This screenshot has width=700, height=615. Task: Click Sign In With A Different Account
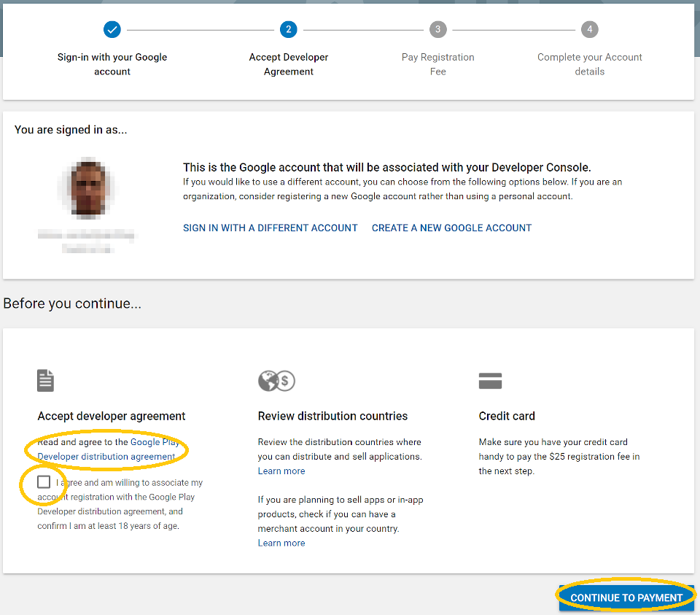click(270, 228)
